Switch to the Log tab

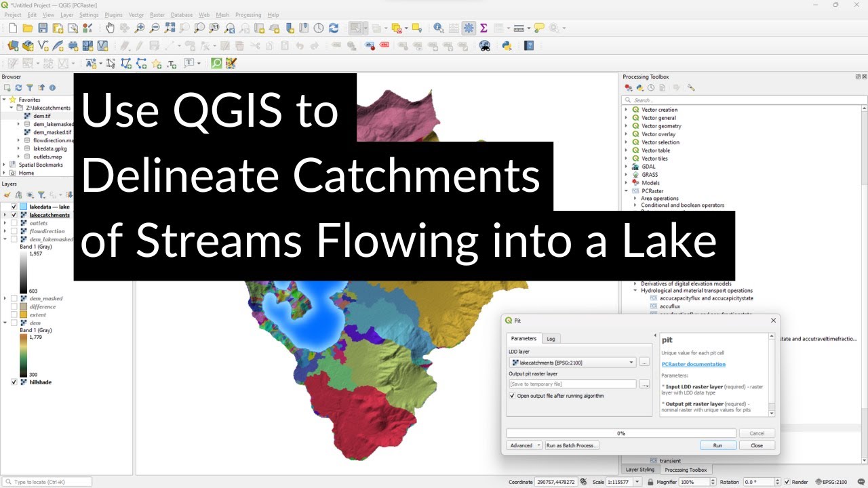pos(551,338)
